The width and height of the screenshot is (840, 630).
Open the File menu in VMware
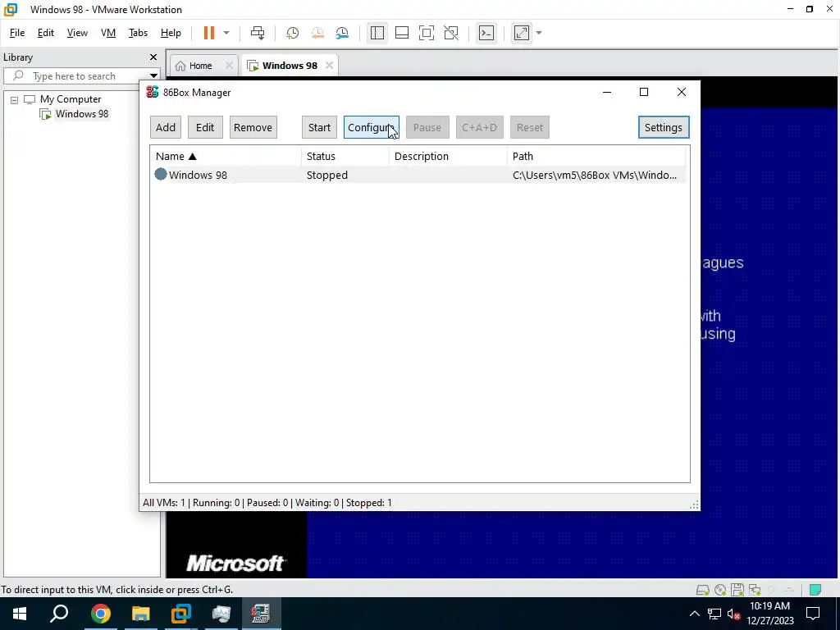[x=17, y=33]
